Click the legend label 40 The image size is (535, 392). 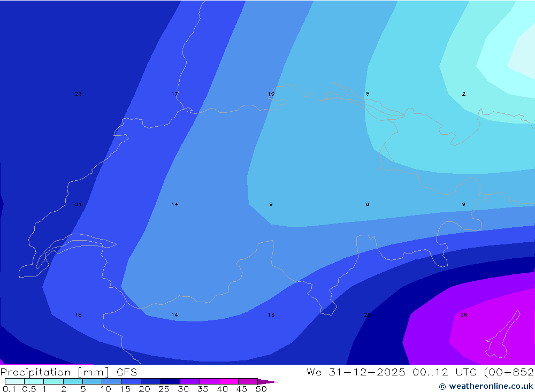coord(223,389)
